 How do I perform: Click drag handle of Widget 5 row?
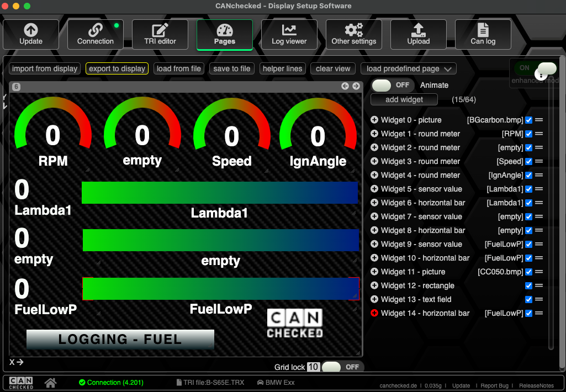tap(539, 189)
